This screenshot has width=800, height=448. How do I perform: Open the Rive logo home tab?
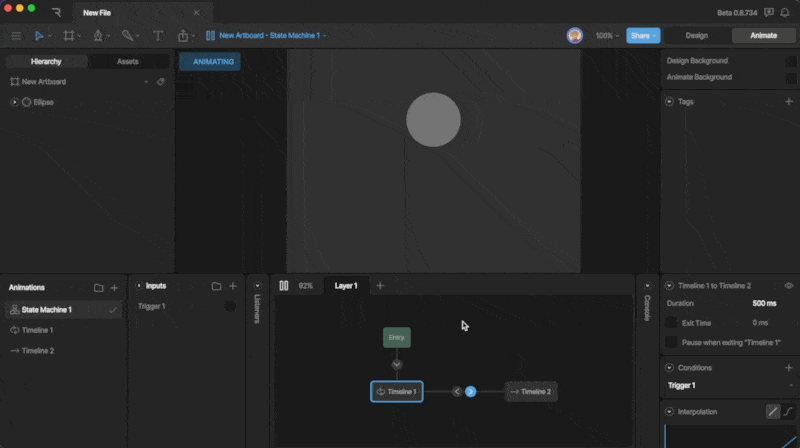(x=56, y=13)
